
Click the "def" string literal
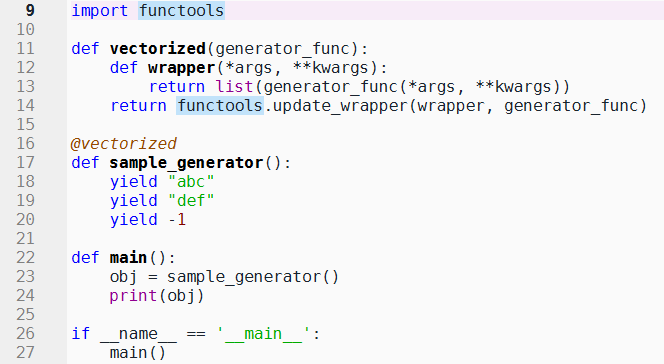point(191,201)
